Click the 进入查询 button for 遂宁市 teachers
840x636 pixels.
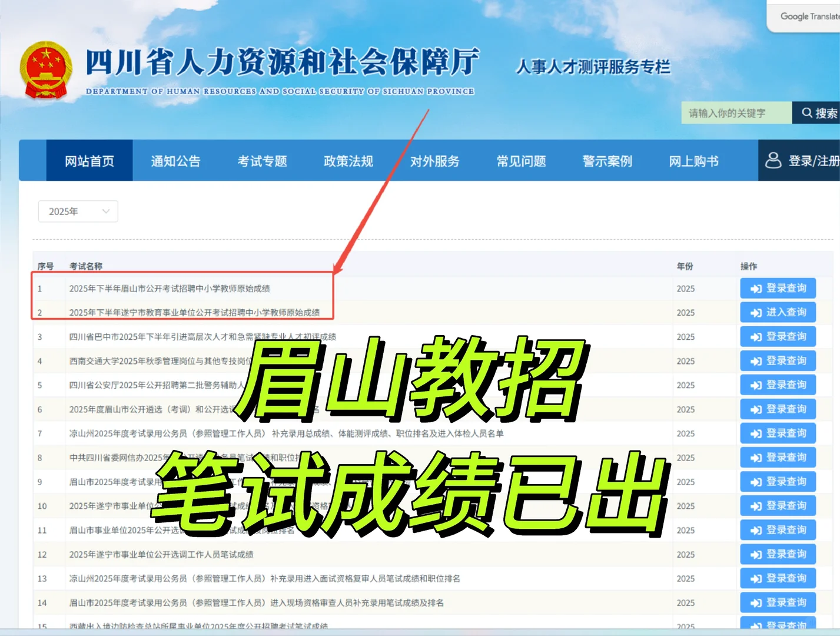coord(778,312)
